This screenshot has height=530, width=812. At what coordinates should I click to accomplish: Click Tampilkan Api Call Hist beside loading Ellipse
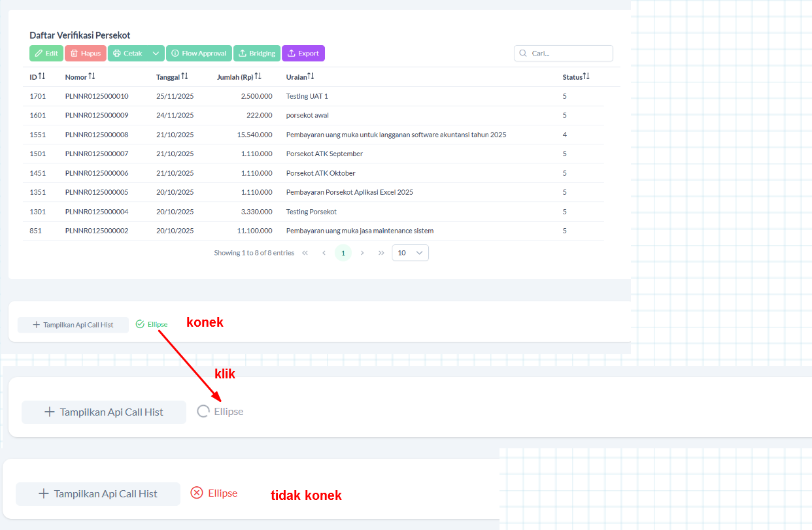click(x=104, y=412)
